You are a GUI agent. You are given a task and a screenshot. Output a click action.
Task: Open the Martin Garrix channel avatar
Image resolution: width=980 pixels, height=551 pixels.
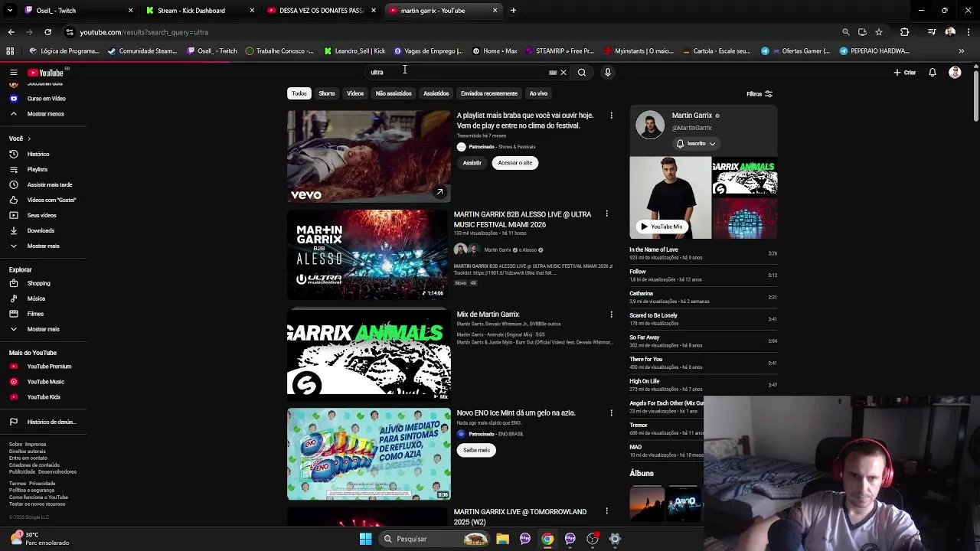(650, 126)
